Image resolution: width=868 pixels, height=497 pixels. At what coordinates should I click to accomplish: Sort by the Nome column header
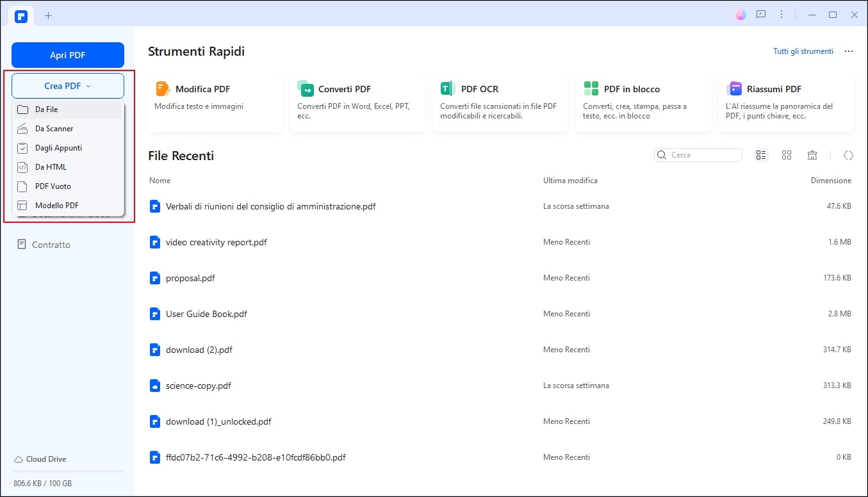[x=160, y=181]
